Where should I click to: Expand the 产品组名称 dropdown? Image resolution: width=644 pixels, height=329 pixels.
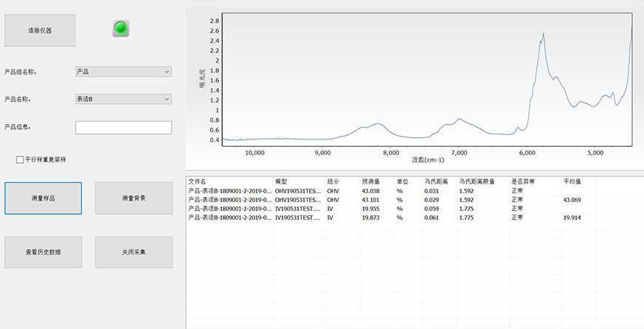click(x=123, y=72)
